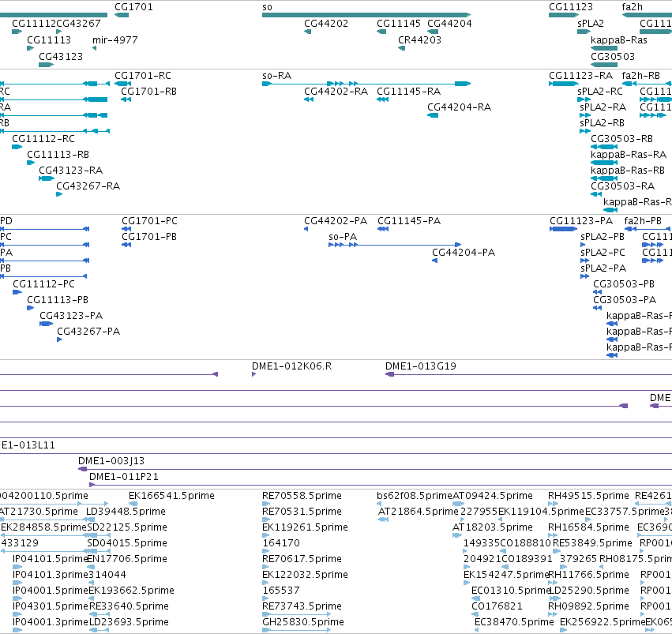Click the CG11112-PC protein label

[43, 284]
